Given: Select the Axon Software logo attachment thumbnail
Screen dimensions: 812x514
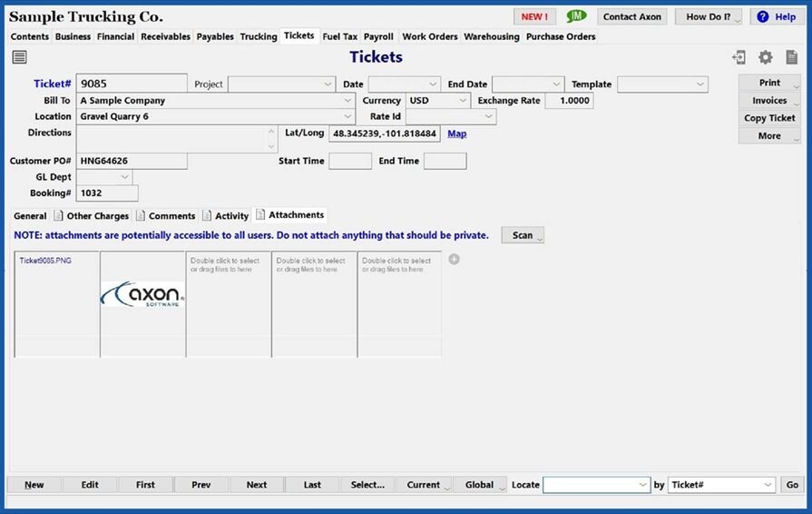Looking at the screenshot, I should point(142,294).
